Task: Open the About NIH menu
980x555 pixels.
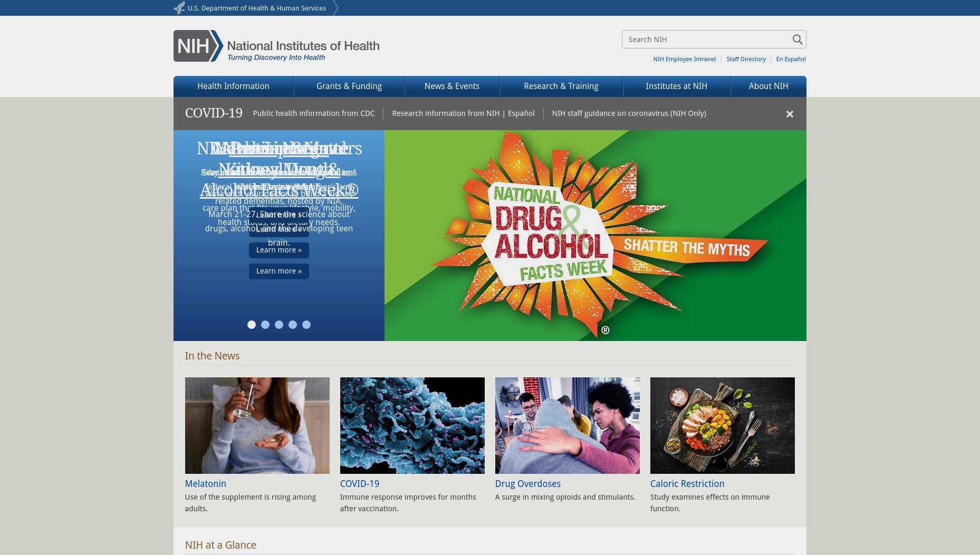Action: pyautogui.click(x=768, y=86)
